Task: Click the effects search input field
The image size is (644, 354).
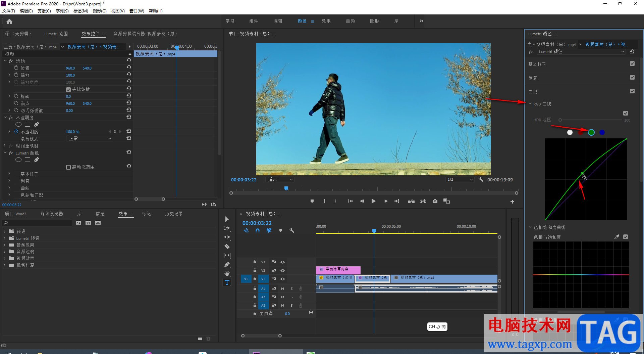Action: [38, 223]
